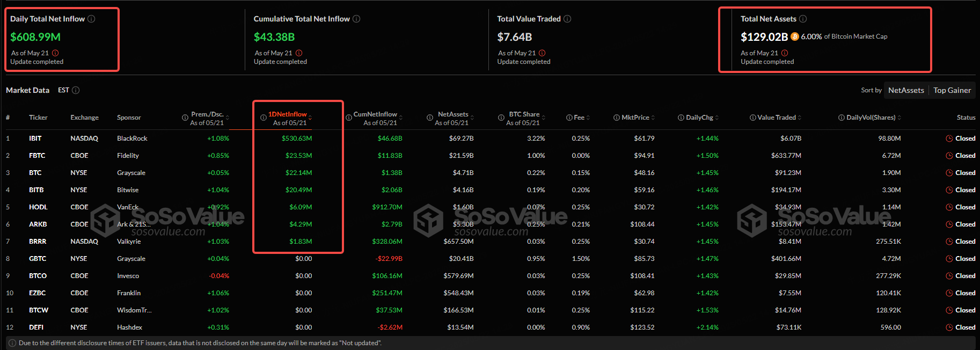Image resolution: width=980 pixels, height=350 pixels.
Task: Click the orange Bitcoin logo icon
Action: point(795,37)
